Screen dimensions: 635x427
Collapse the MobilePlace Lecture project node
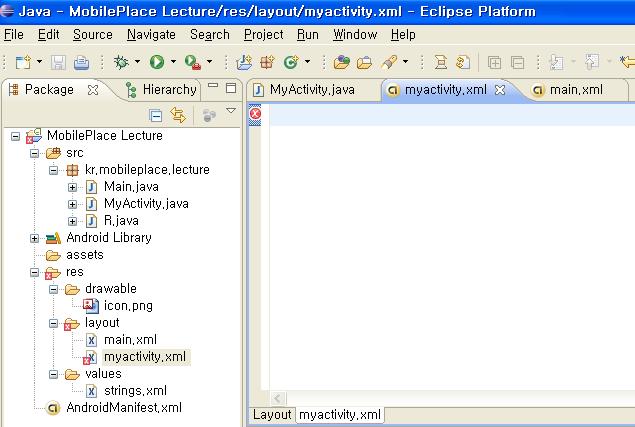pos(15,136)
